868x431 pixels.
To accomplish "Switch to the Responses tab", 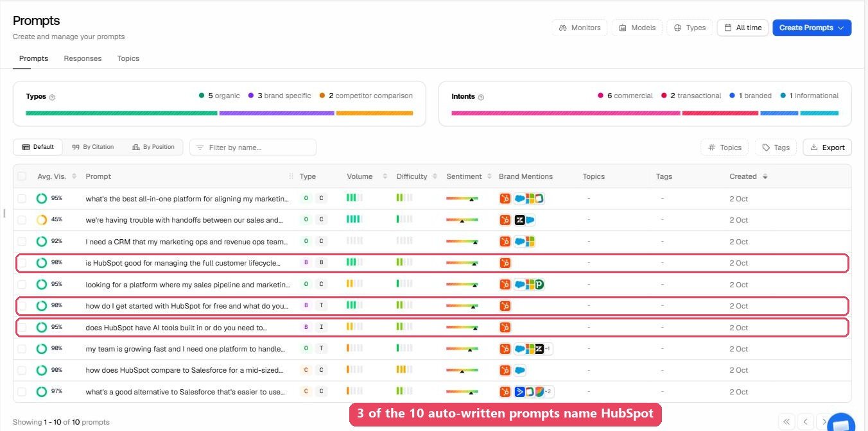I will point(83,58).
